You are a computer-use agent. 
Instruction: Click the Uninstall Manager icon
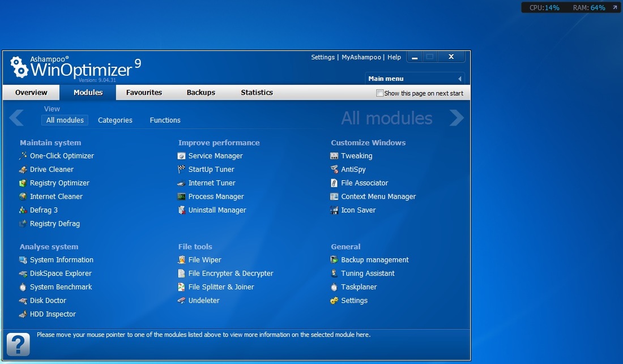[x=182, y=210]
